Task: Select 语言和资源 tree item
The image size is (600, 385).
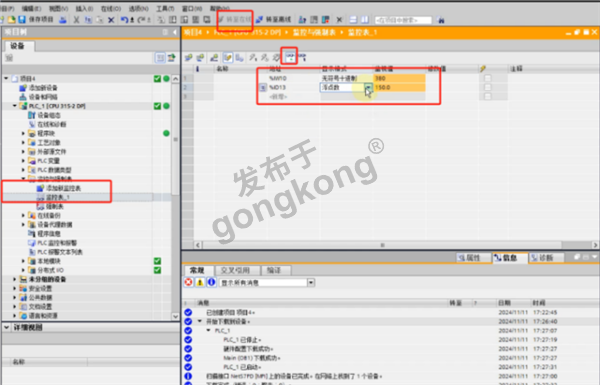Action: click(39, 316)
